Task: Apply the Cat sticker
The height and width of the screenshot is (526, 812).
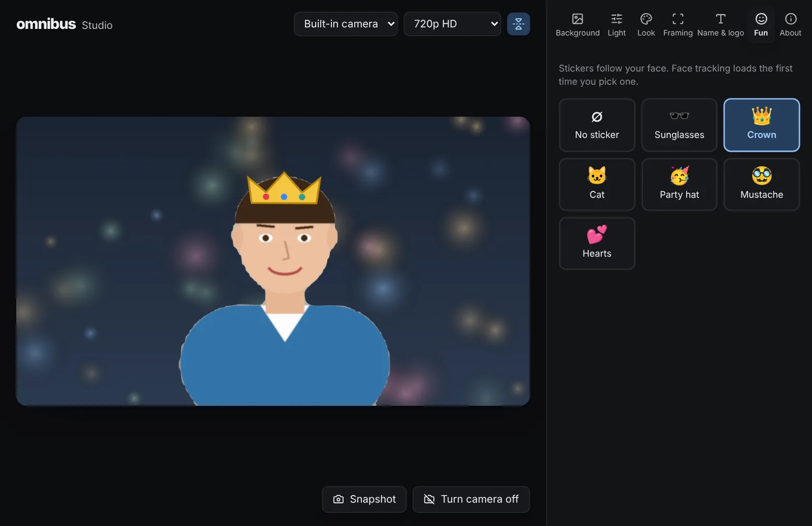Action: [597, 185]
